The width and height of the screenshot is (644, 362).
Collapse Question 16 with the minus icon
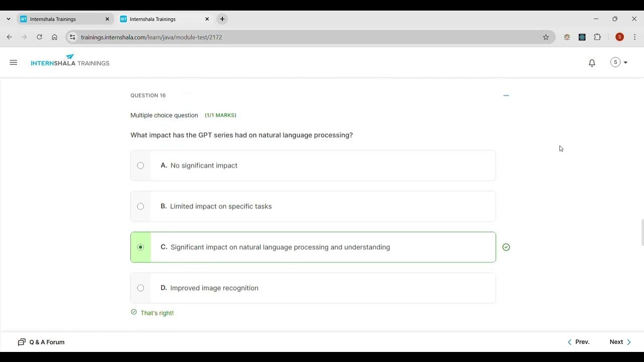[506, 96]
